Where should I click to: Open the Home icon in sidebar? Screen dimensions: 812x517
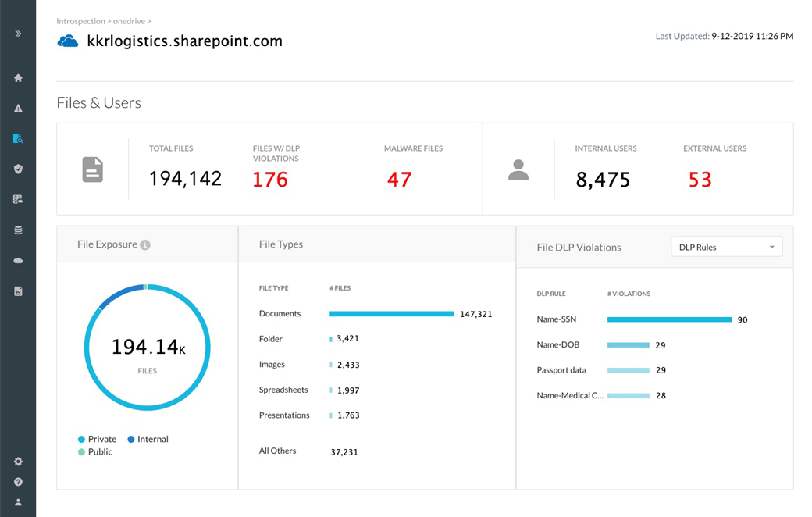18,77
